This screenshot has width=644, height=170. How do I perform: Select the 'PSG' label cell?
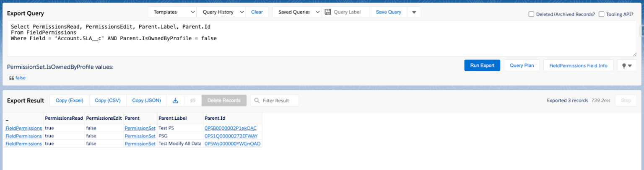tap(180, 136)
